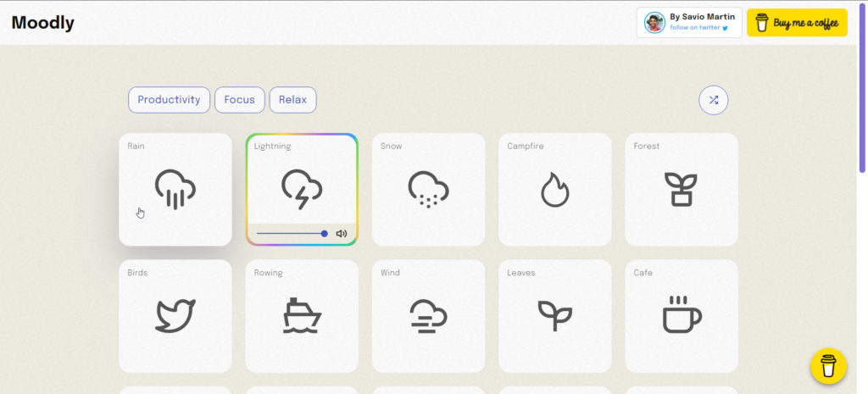Start the Cafe ambience sound
This screenshot has height=394, width=868.
(x=682, y=316)
